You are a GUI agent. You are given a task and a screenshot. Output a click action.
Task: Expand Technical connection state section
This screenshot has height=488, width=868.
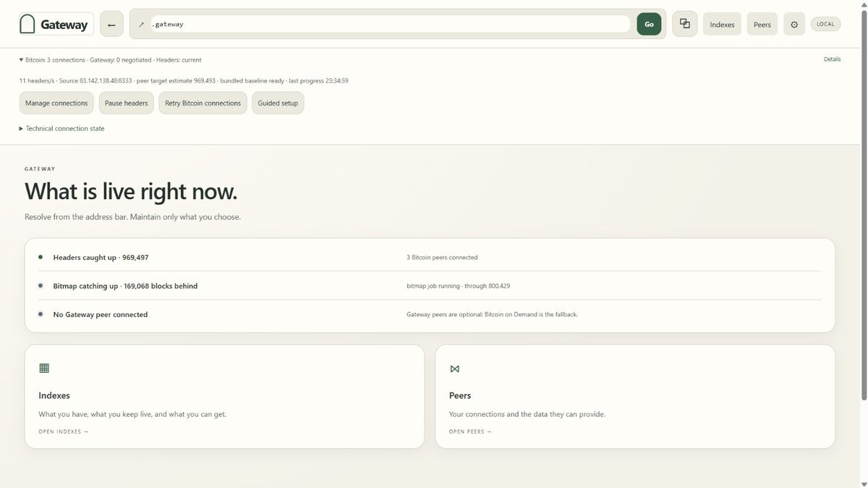tap(62, 128)
